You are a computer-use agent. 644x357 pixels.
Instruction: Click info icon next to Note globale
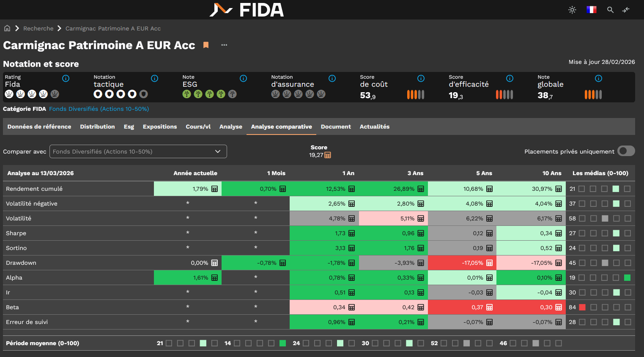click(598, 78)
